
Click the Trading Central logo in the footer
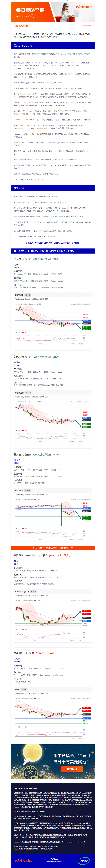pyautogui.click(x=84, y=861)
